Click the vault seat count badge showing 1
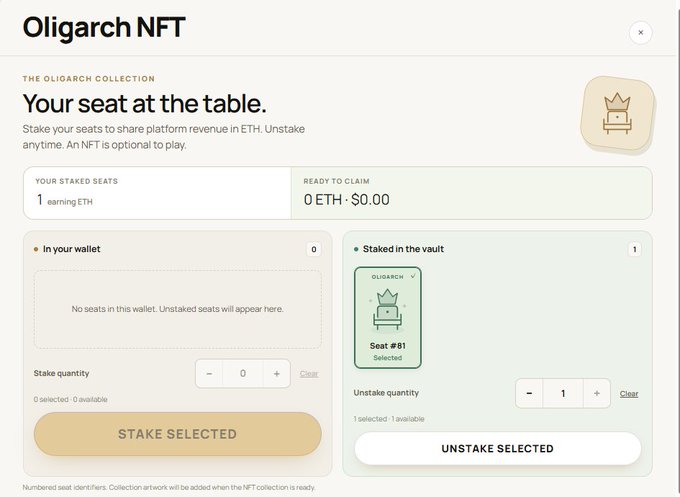 634,249
